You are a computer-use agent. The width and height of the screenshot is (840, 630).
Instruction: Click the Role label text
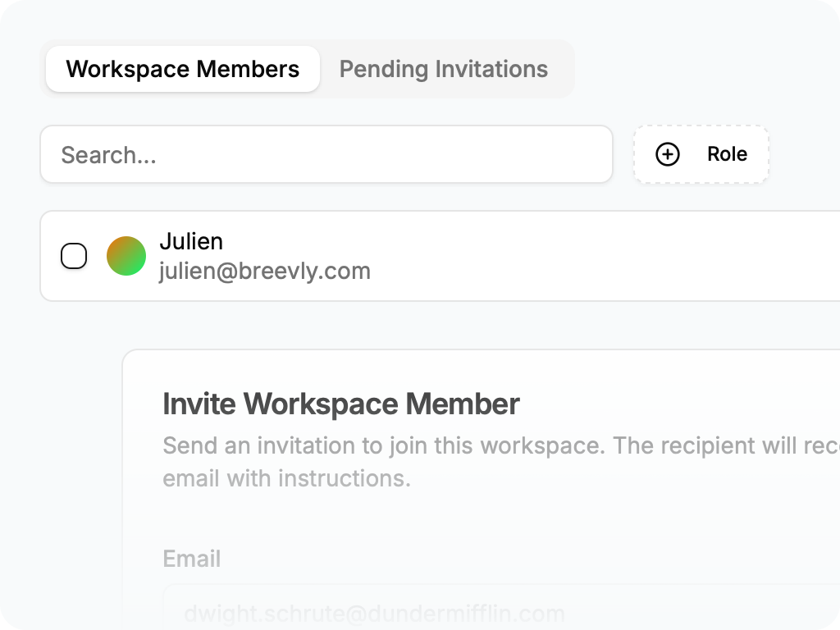point(727,154)
